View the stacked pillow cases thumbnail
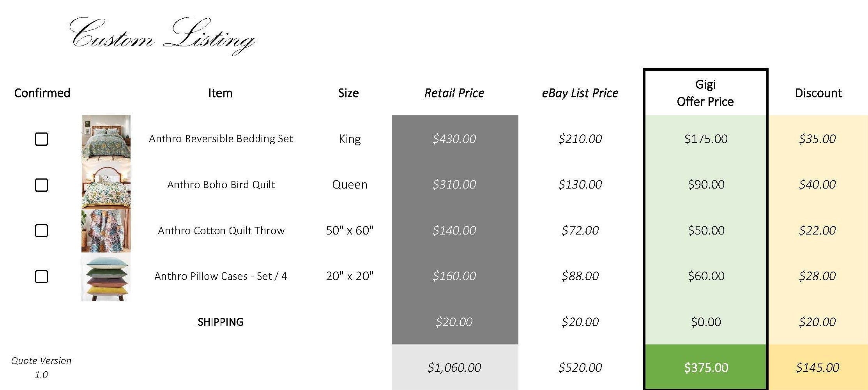The image size is (868, 390). pos(106,277)
